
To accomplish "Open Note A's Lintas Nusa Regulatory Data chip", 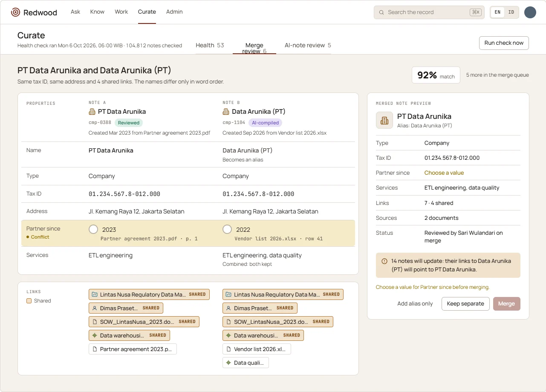I will click(149, 294).
